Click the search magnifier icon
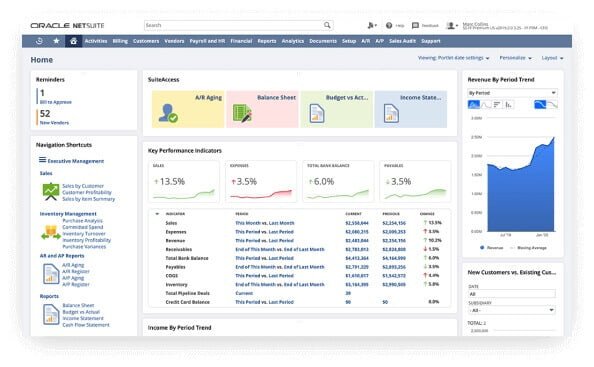Screen dimensions: 594x367 tap(327, 25)
